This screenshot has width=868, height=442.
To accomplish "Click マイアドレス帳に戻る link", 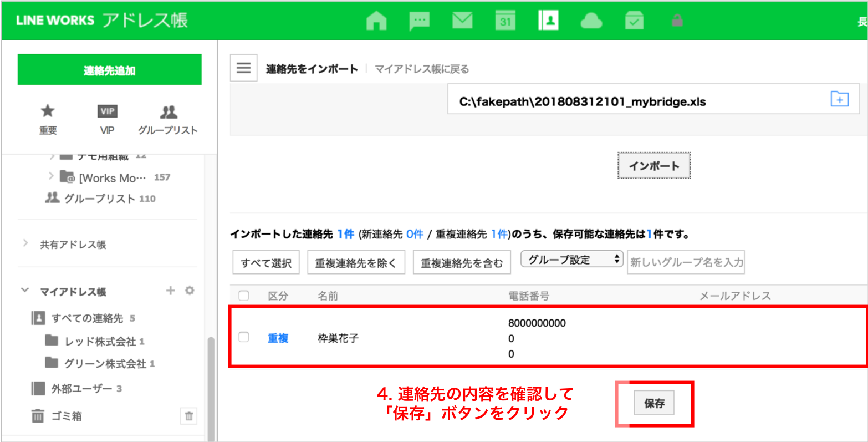I will 422,69.
